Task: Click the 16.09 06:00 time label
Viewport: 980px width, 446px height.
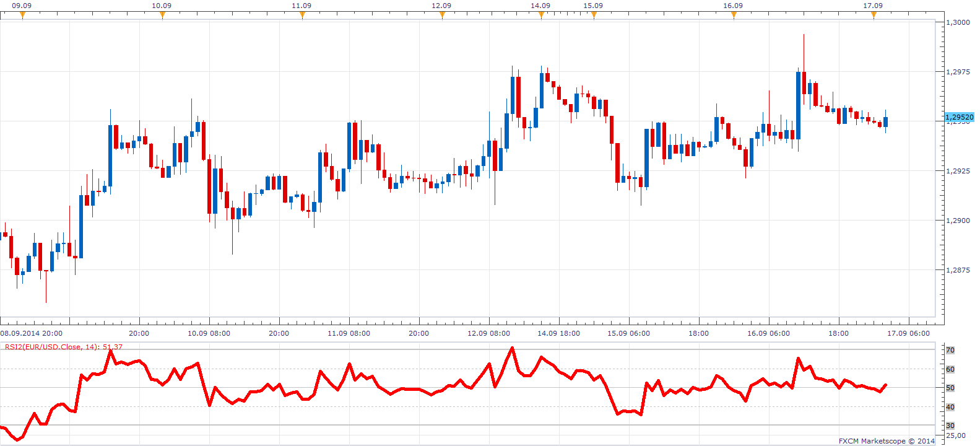Action: point(768,333)
